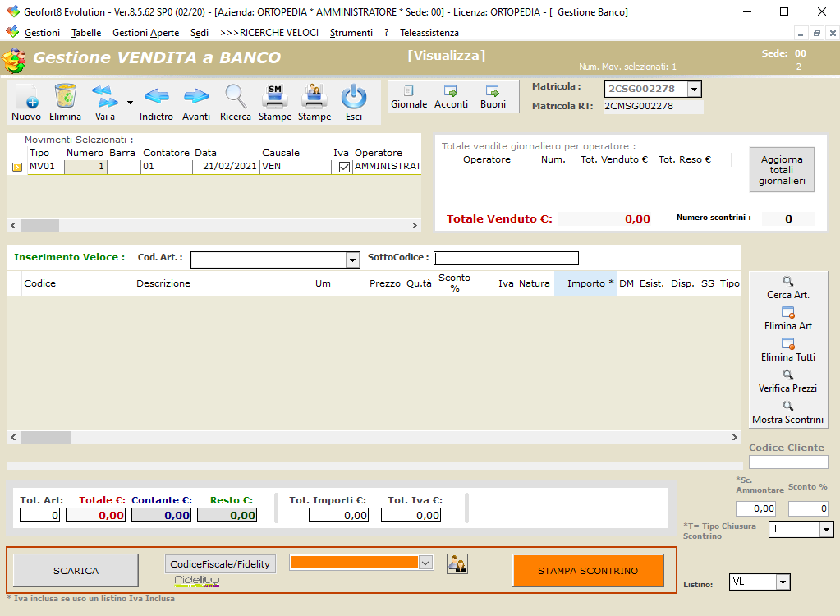Image resolution: width=840 pixels, height=616 pixels.
Task: Open Ricerca magnifying glass search
Action: [236, 98]
